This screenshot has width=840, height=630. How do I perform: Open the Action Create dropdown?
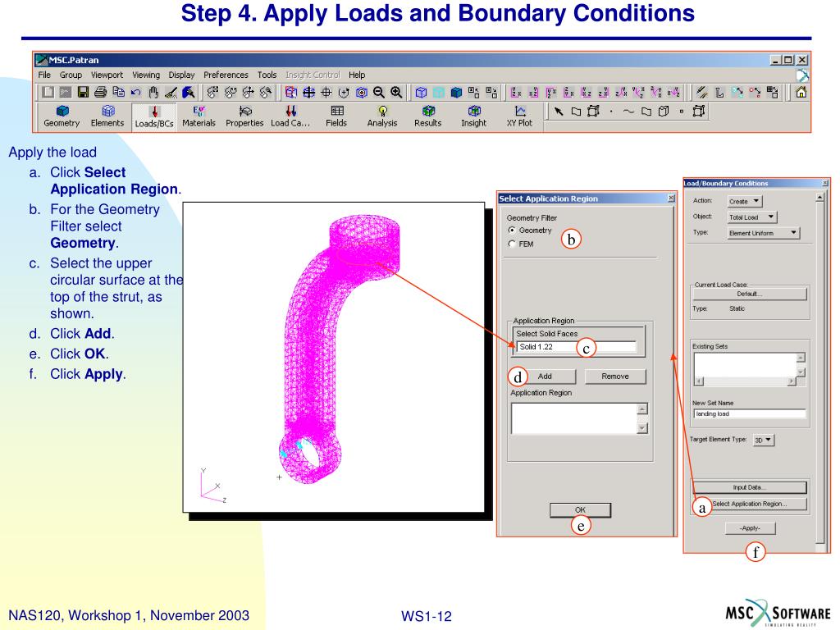pyautogui.click(x=744, y=202)
